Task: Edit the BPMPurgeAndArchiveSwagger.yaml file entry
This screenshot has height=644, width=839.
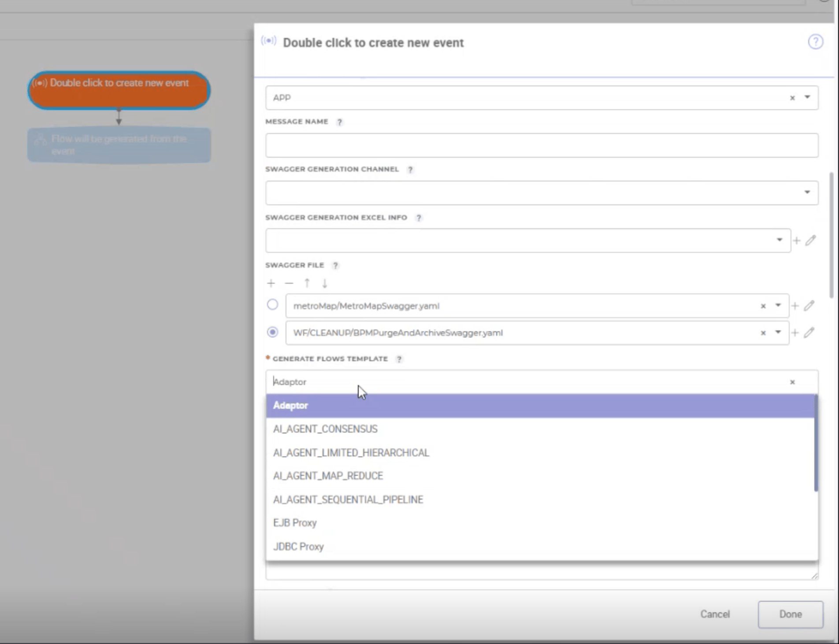Action: point(809,333)
